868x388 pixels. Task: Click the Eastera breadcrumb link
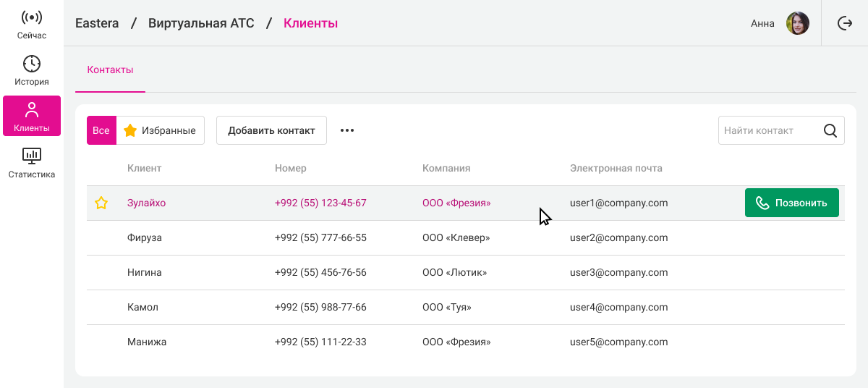pyautogui.click(x=97, y=23)
